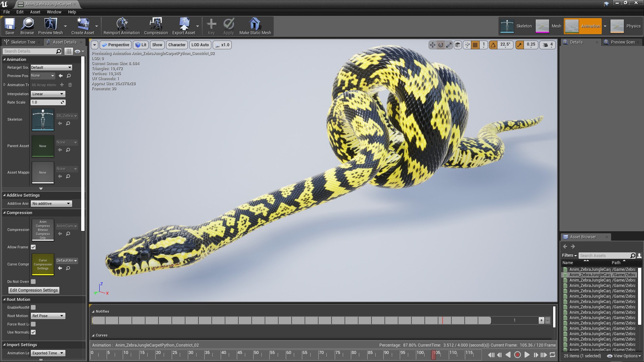This screenshot has width=644, height=362.
Task: Change the Root Motion Ref Pose dropdown
Action: [48, 316]
